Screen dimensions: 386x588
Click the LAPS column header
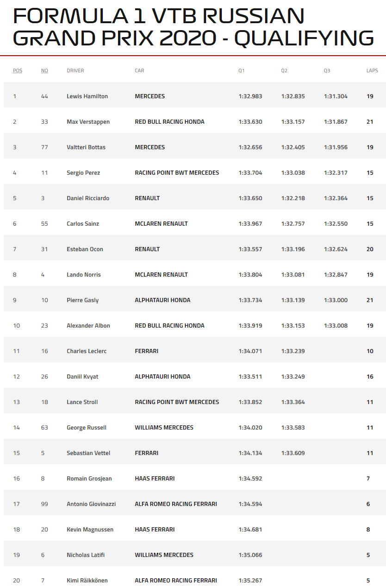click(x=372, y=71)
